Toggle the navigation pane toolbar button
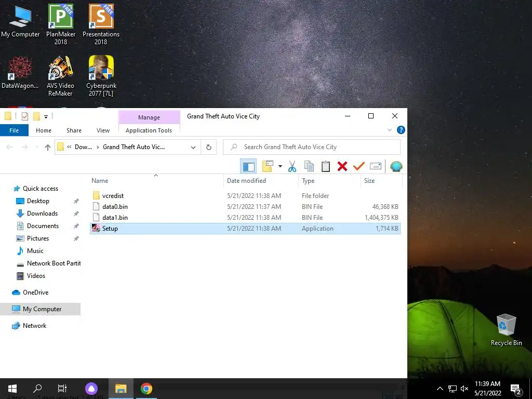This screenshot has height=399, width=532. tap(248, 166)
